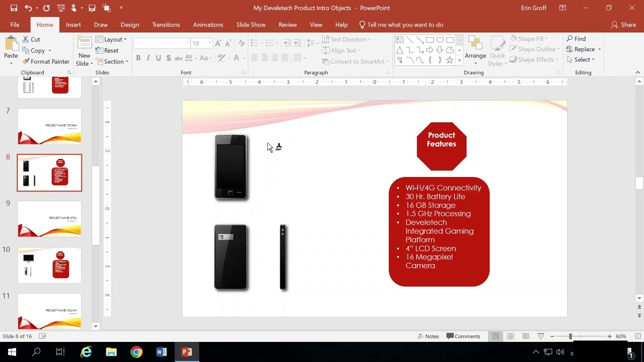Switch to the Animations tab
The height and width of the screenshot is (362, 644).
click(x=208, y=25)
